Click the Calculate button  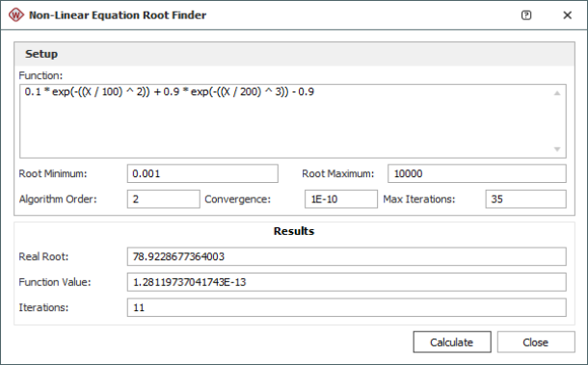coord(452,342)
